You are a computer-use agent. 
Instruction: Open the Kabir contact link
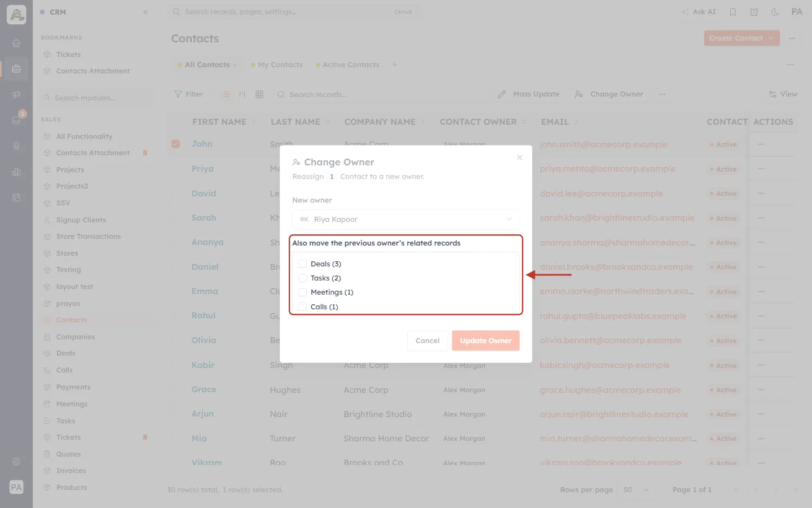[203, 365]
